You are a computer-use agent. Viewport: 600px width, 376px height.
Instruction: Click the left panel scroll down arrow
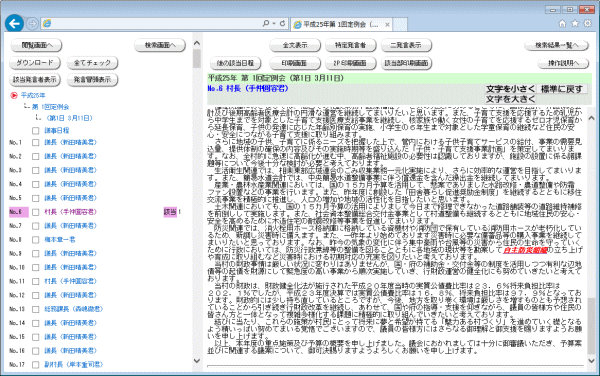pos(197,361)
